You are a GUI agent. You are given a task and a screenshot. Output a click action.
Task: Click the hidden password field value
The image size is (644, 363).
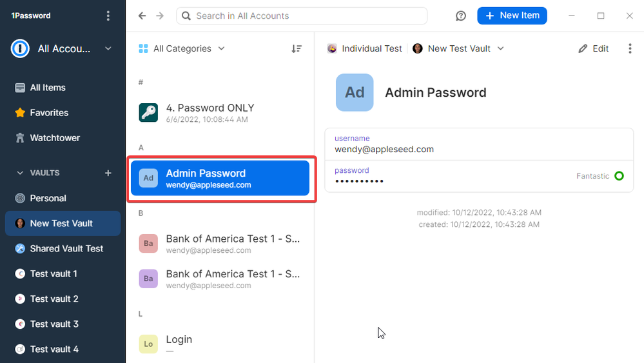[359, 181]
